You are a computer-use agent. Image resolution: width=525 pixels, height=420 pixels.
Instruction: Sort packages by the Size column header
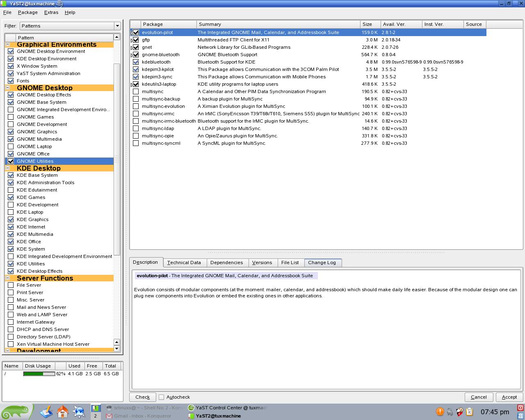(x=370, y=24)
